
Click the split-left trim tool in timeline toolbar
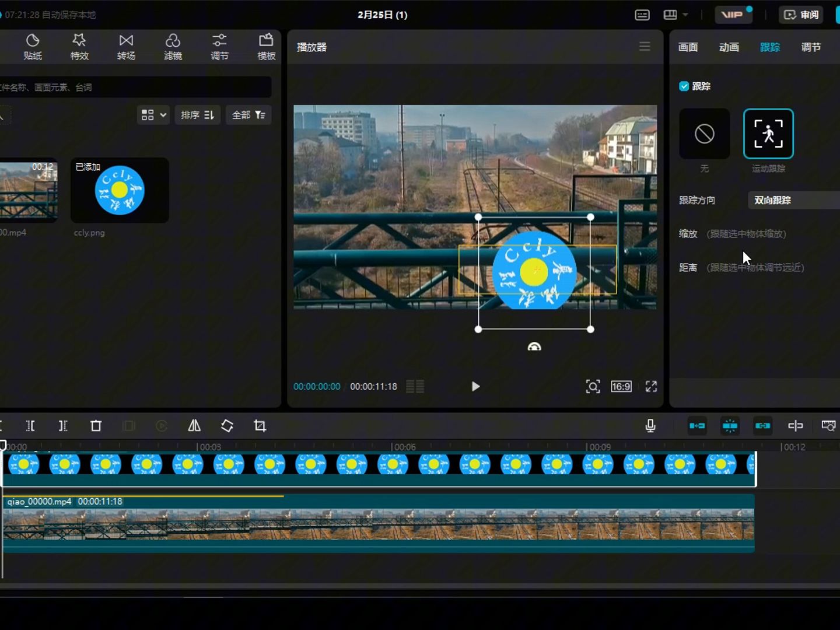point(30,426)
